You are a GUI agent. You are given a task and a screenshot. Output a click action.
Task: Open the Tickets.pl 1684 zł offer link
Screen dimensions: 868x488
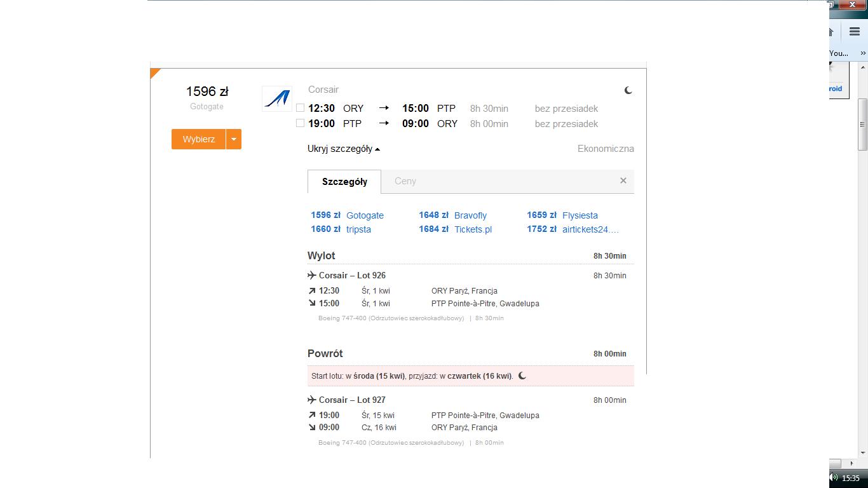[456, 229]
